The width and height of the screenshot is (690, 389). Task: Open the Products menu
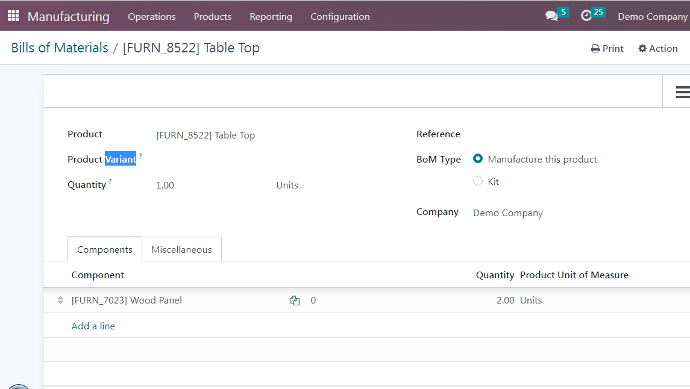213,17
